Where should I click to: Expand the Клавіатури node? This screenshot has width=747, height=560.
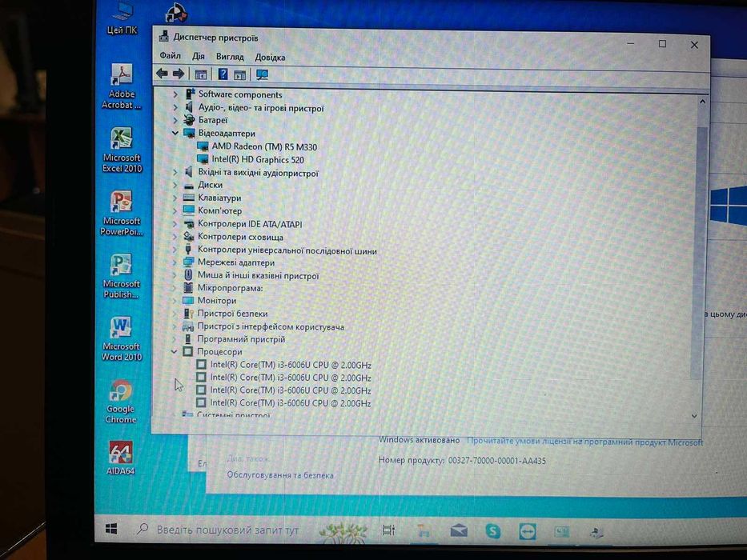[x=175, y=198]
